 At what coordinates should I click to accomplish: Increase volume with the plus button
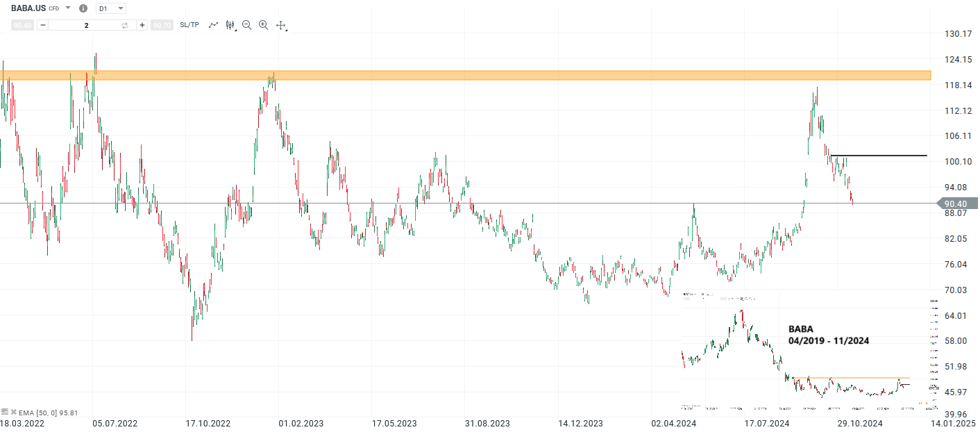(142, 25)
